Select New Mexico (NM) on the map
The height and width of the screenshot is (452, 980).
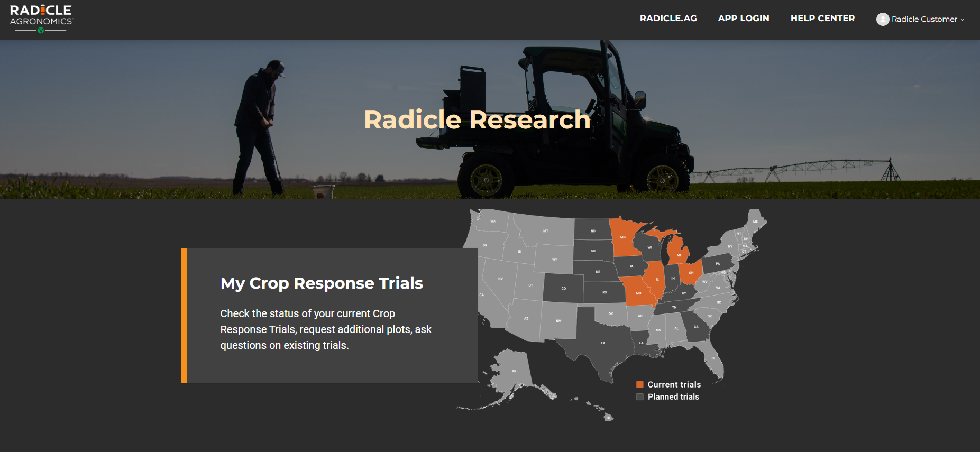[558, 321]
